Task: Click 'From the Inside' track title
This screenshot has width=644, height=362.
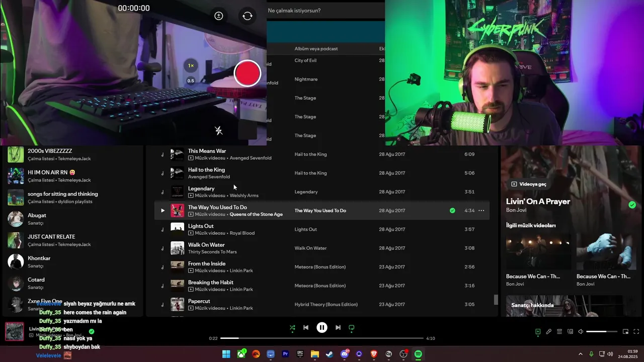Action: [x=207, y=263]
